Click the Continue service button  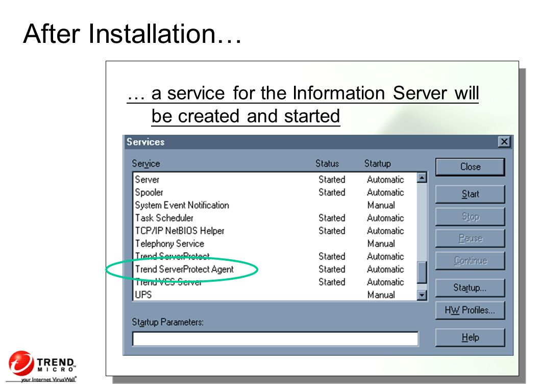(x=470, y=261)
